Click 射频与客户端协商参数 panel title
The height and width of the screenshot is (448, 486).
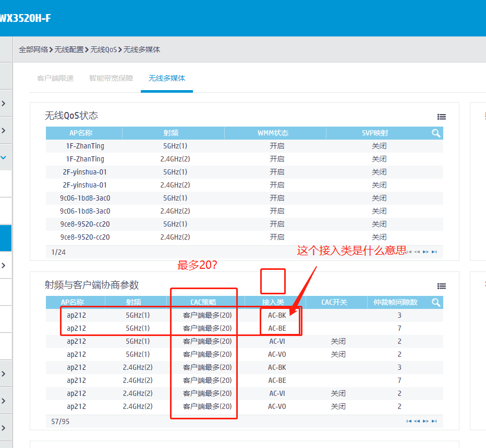pos(92,285)
